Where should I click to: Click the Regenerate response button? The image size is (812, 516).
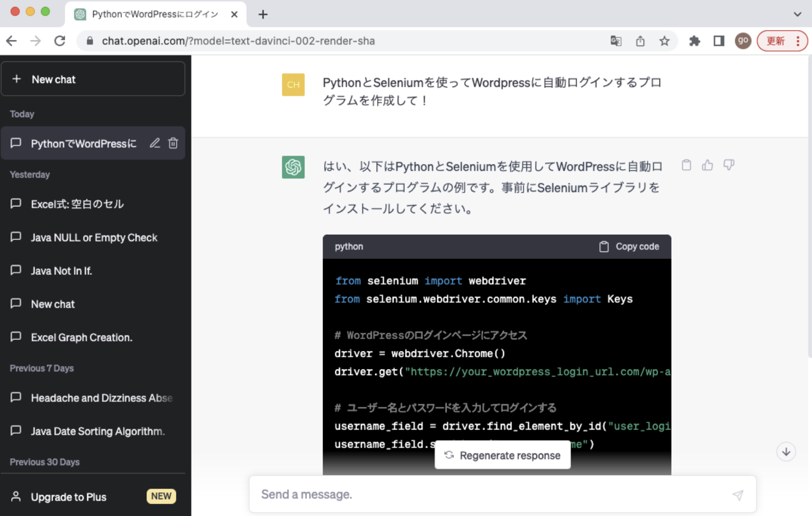[502, 455]
